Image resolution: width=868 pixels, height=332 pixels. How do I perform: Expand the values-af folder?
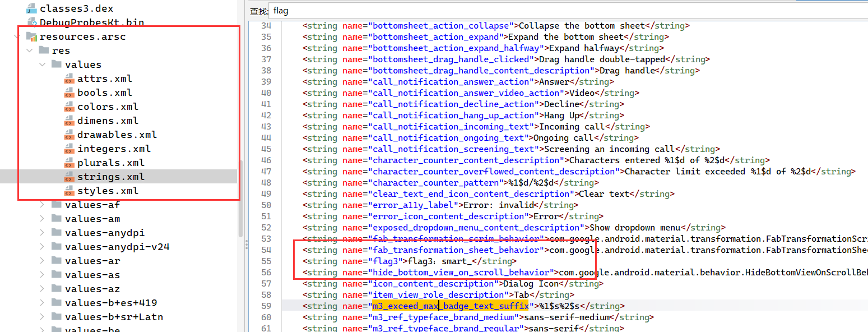[42, 205]
